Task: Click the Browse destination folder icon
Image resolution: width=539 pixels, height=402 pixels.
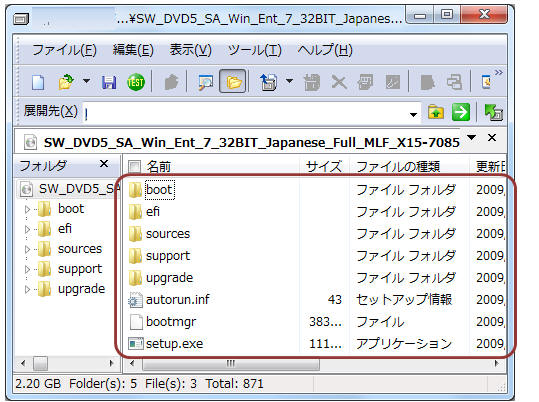Action: [x=436, y=112]
